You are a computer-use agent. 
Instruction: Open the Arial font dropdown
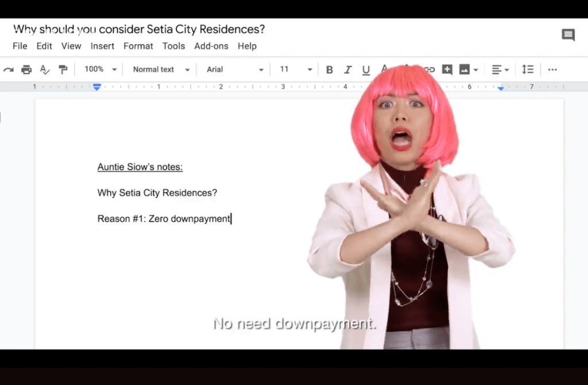click(x=235, y=70)
